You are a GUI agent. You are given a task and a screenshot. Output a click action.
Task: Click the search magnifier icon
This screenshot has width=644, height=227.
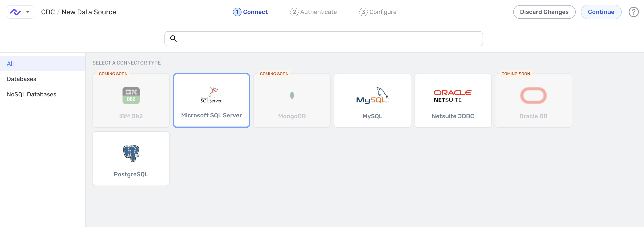173,38
